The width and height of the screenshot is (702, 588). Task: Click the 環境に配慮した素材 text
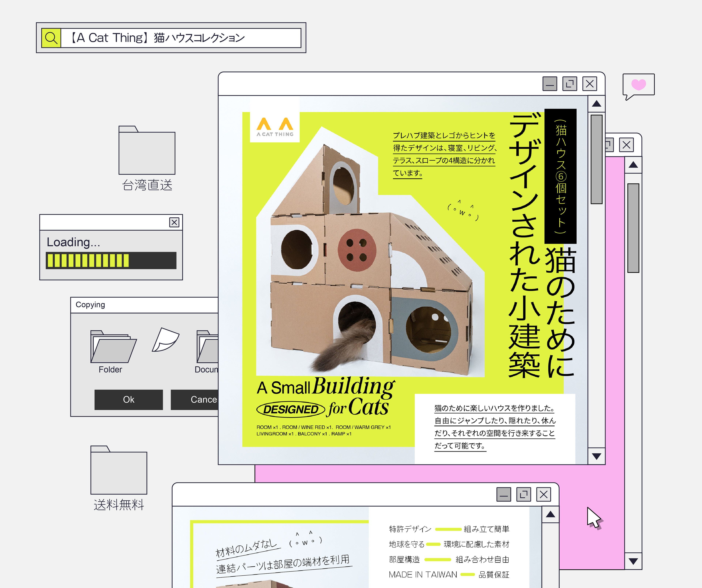[476, 544]
